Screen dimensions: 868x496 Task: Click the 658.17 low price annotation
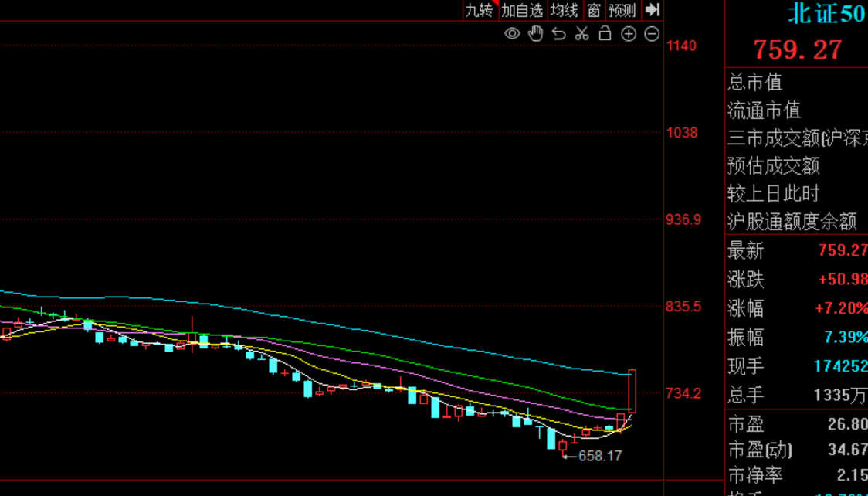tap(600, 456)
